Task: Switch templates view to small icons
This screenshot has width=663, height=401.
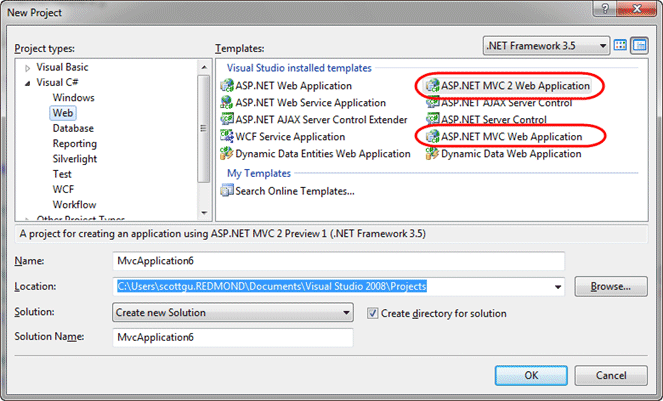Action: coord(639,45)
